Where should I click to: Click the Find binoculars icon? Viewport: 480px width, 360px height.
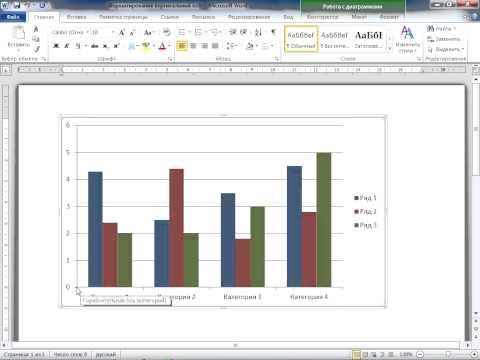click(x=431, y=29)
